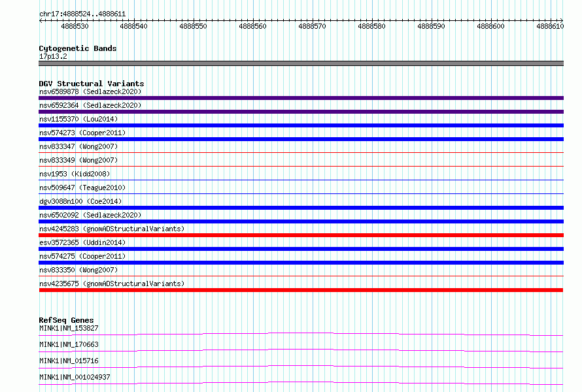
Task: Click the purple bar under nsv6589878
Action: coord(301,98)
